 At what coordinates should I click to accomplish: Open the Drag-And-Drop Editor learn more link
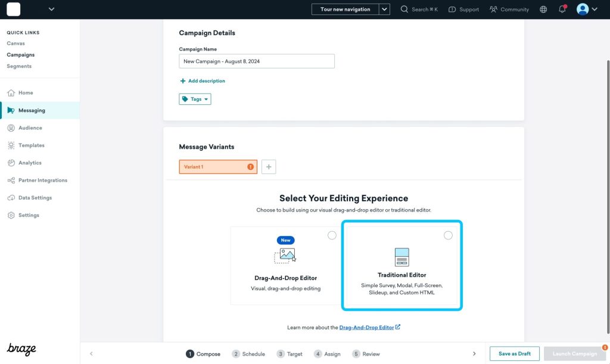(x=366, y=328)
